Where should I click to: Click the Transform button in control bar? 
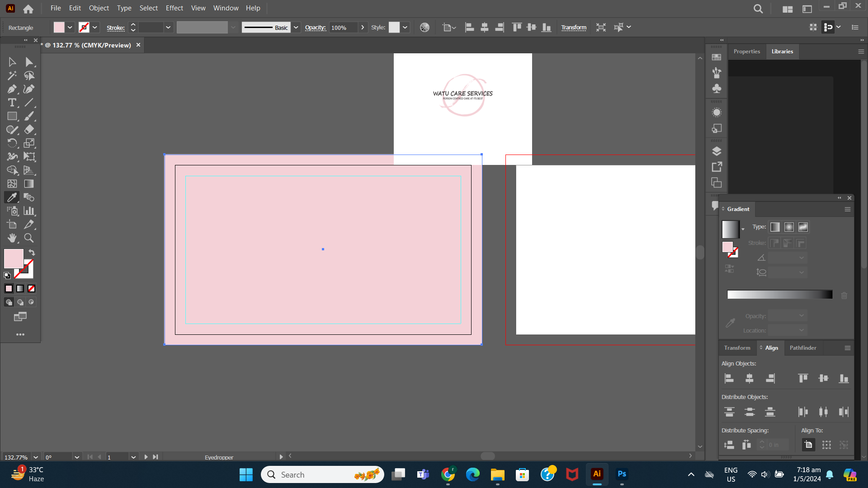(x=574, y=27)
